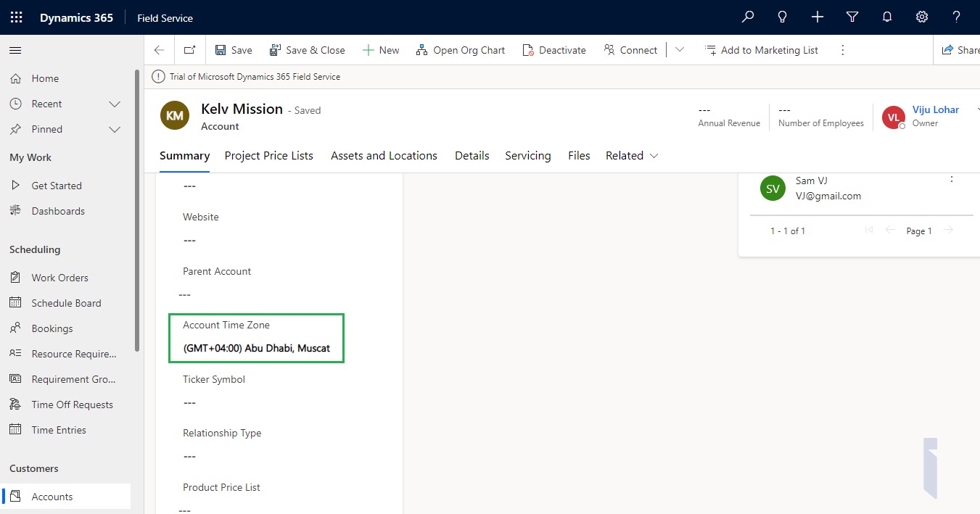The image size is (980, 514).
Task: Expand the Recent section chevron
Action: [115, 104]
